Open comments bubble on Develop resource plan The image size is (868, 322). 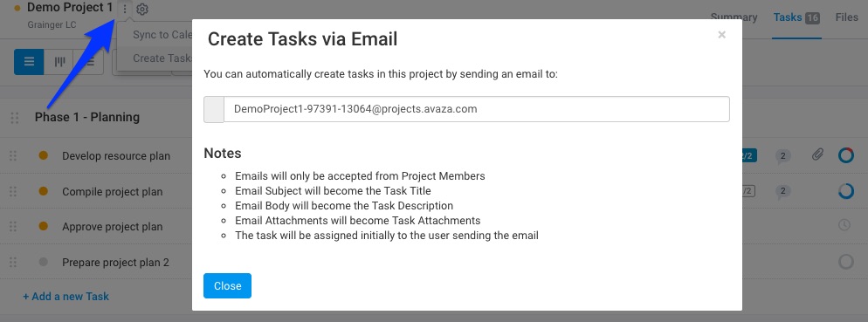(x=782, y=156)
